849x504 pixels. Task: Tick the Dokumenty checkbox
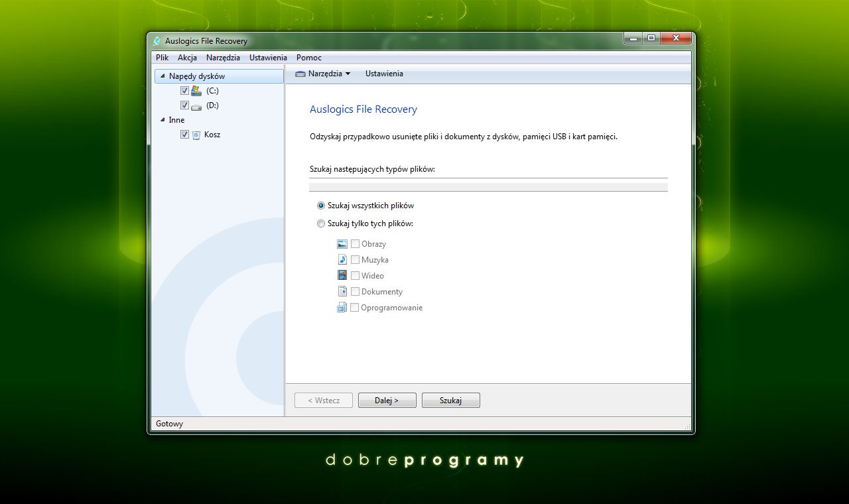coord(355,292)
